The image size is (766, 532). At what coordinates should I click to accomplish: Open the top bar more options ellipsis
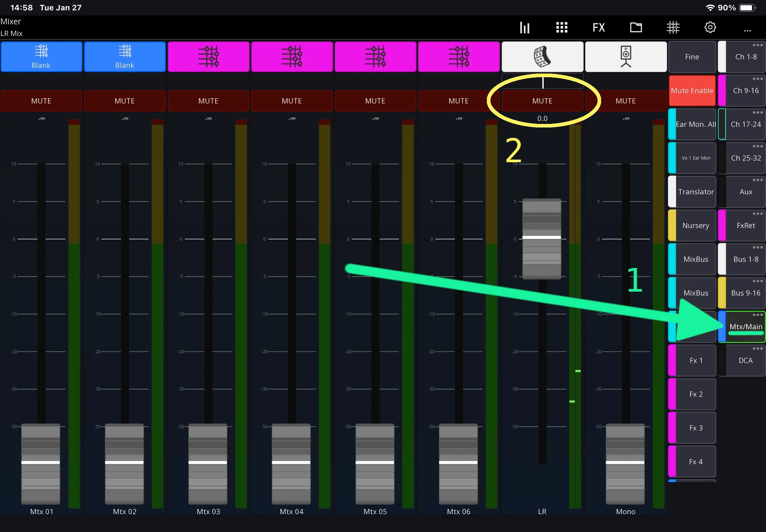point(747,30)
